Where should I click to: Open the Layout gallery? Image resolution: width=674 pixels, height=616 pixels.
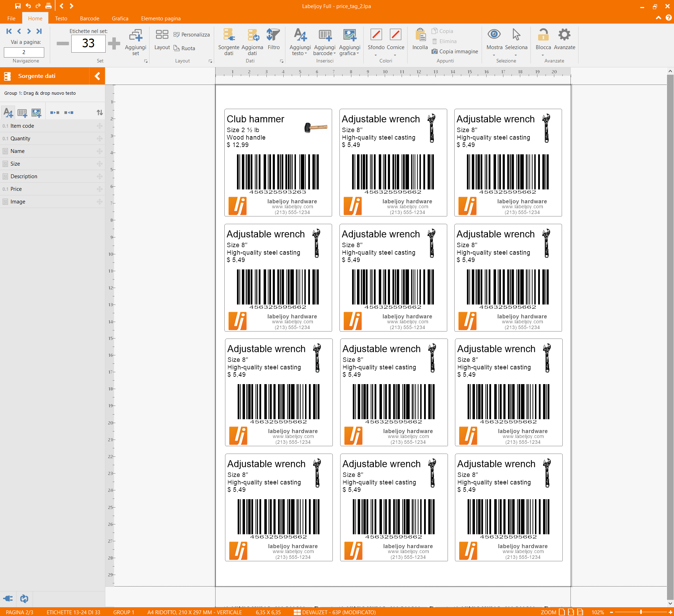coord(162,39)
